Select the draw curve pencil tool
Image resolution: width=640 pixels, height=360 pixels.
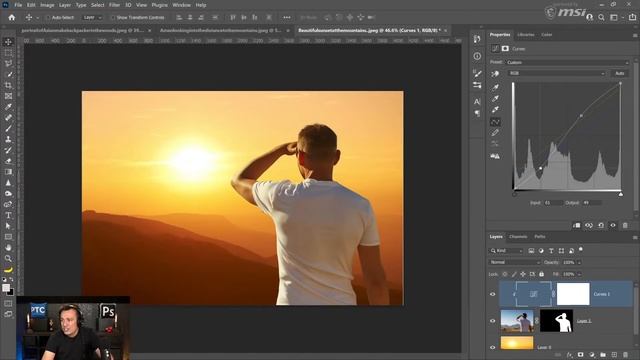495,133
